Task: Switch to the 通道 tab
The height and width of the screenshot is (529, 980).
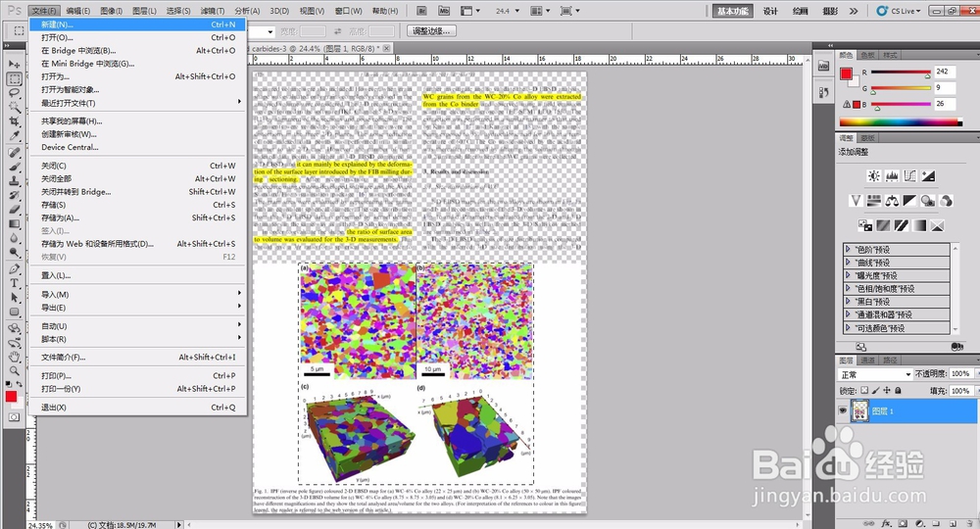Action: click(x=868, y=361)
